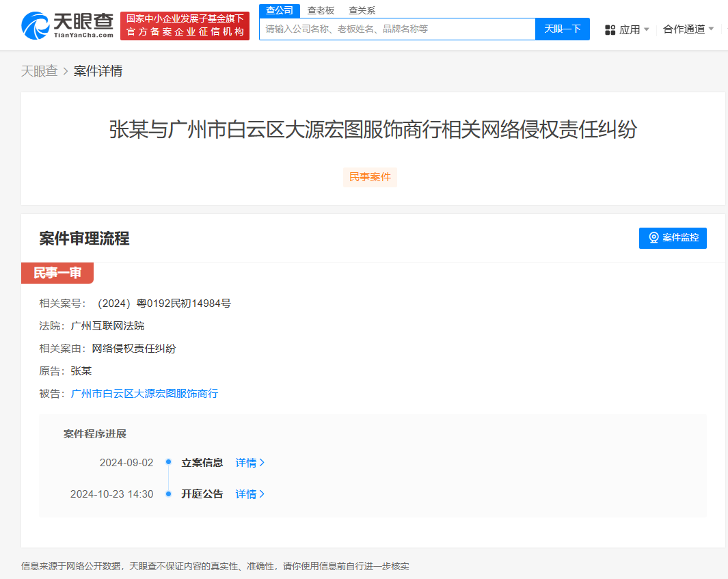Click the red 国家中小企业发展子基金旗下 banner
This screenshot has height=579, width=728.
[185, 25]
